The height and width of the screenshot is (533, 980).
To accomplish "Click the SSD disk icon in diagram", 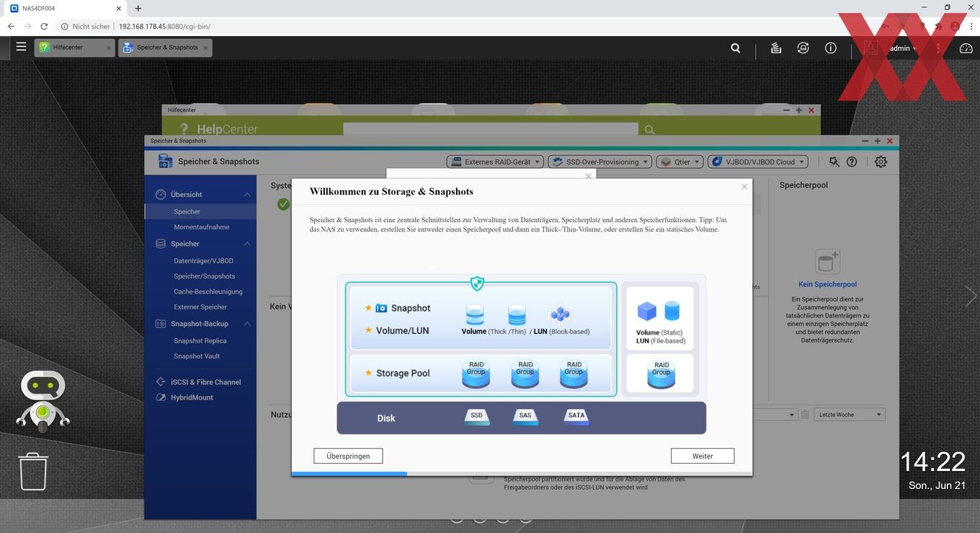I will point(476,417).
